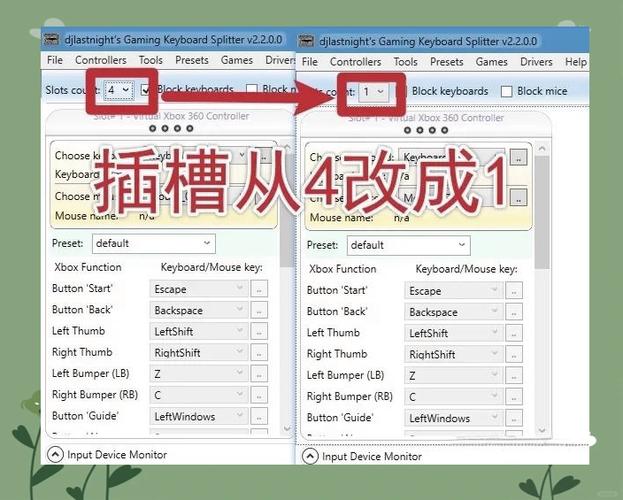
Task: Click '..' button for Button 'Guide' in right window
Action: [514, 418]
